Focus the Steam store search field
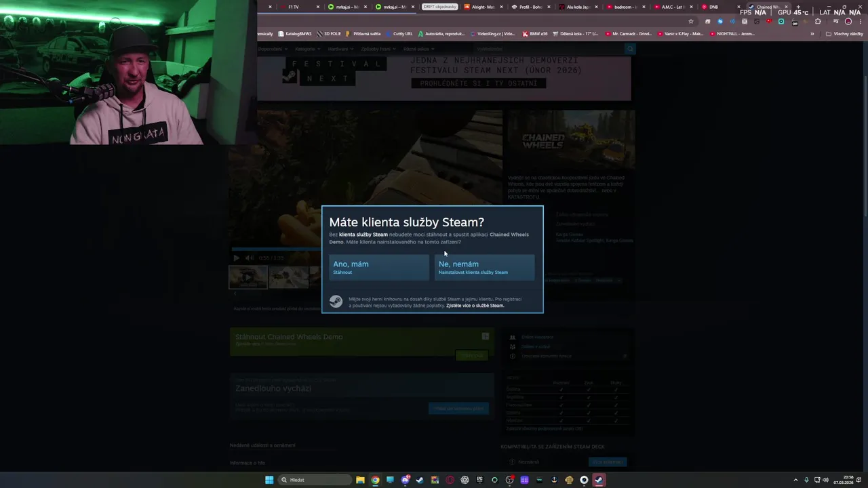868x488 pixels. click(548, 49)
